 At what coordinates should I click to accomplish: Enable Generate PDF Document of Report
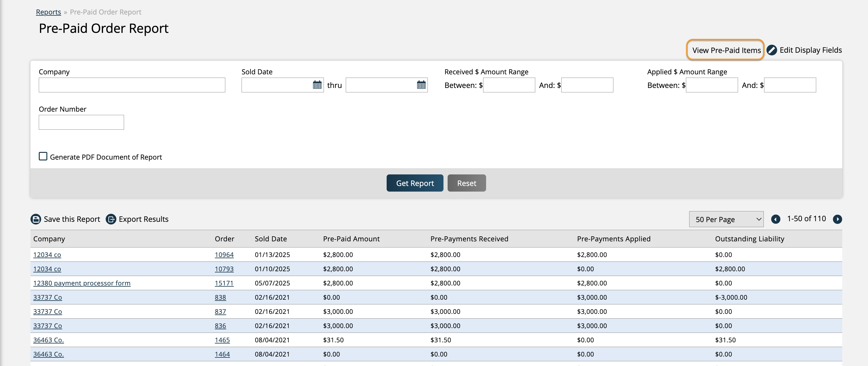43,156
